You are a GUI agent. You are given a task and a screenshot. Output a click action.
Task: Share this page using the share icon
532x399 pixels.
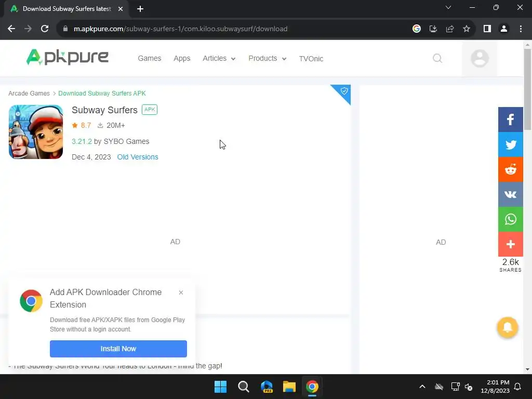(450, 29)
